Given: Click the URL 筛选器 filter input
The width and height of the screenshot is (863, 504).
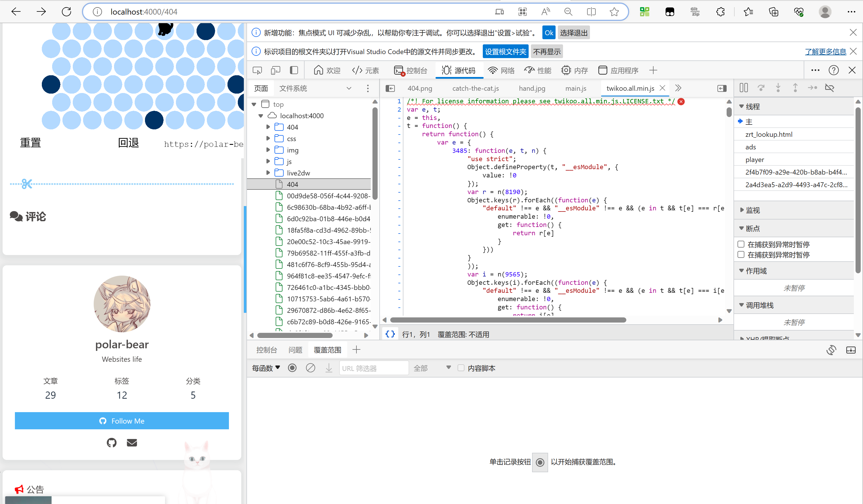Looking at the screenshot, I should point(373,368).
